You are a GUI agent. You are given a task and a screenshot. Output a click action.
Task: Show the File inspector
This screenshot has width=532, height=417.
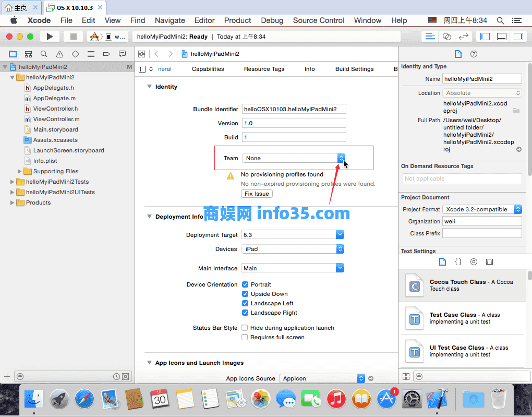coord(458,54)
